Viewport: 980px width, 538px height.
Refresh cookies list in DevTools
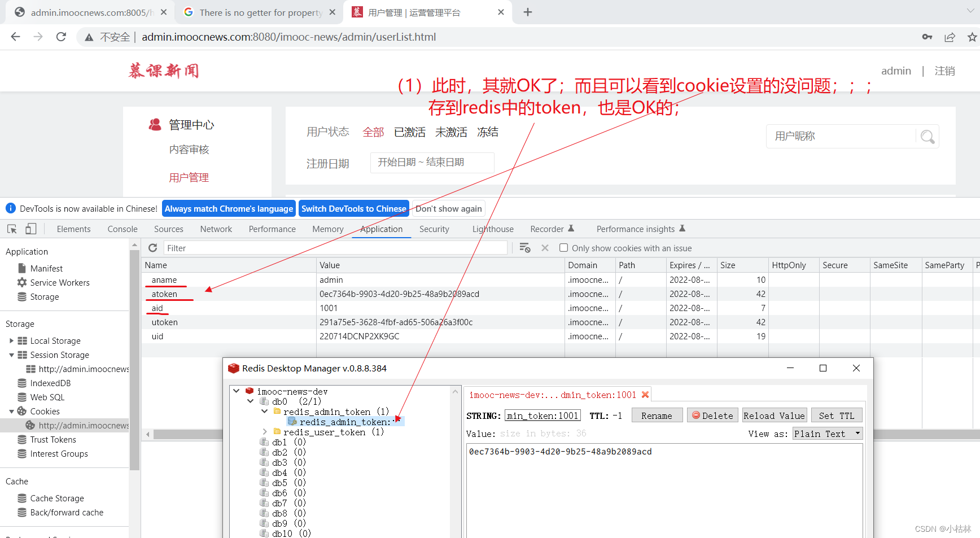coord(152,248)
